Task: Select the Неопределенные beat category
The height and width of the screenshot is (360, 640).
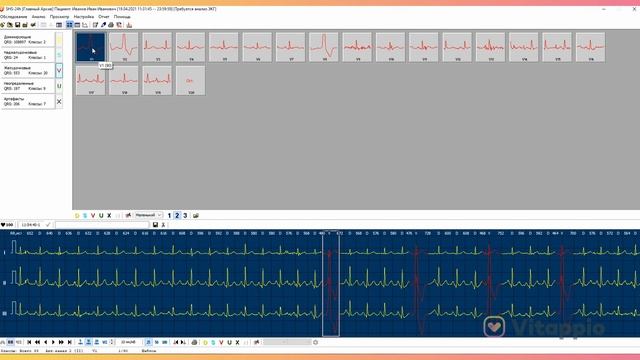Action: coord(28,86)
